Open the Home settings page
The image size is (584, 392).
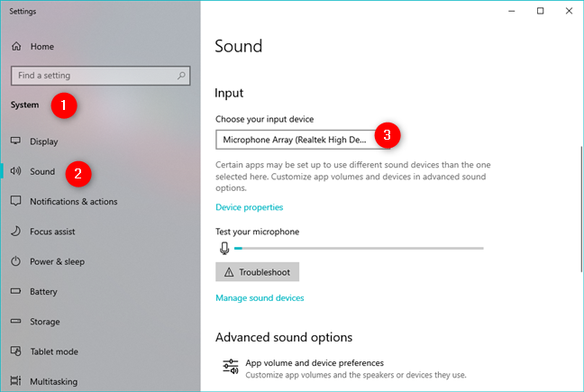(x=41, y=47)
